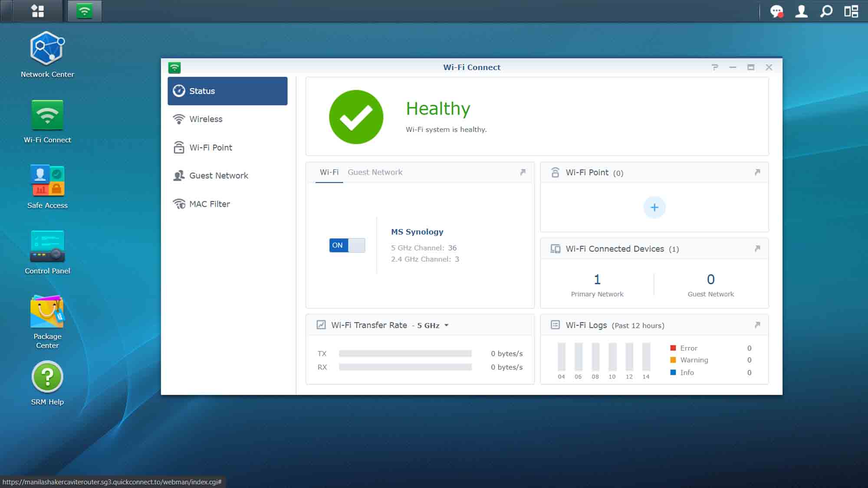Open Wi-Fi Connected Devices via arrow icon

point(757,249)
